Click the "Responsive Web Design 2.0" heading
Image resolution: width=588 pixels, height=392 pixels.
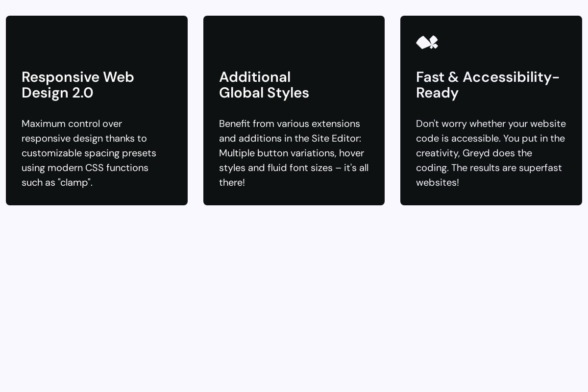pyautogui.click(x=78, y=85)
